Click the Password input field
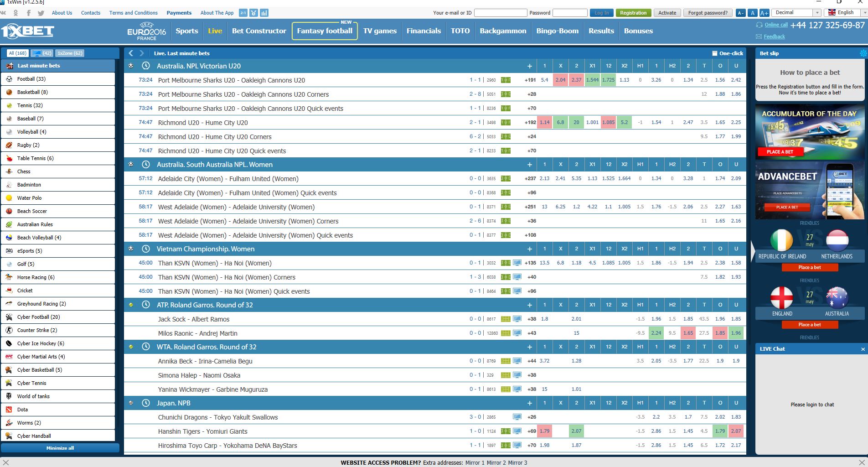Image resolution: width=868 pixels, height=467 pixels. point(570,13)
